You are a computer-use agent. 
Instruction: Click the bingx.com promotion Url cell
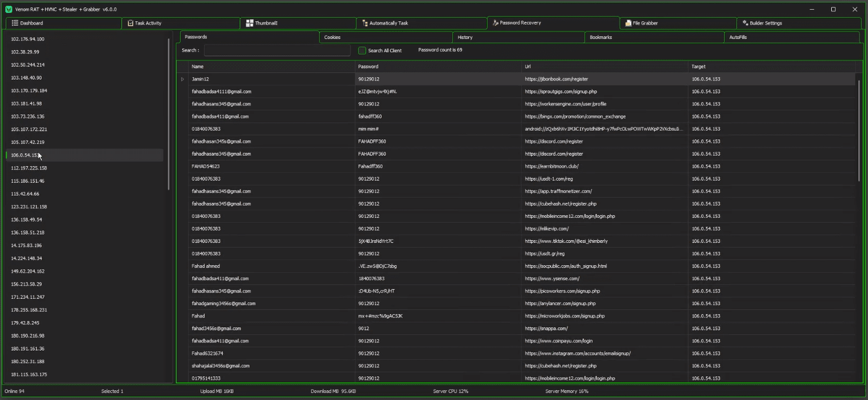pos(605,117)
